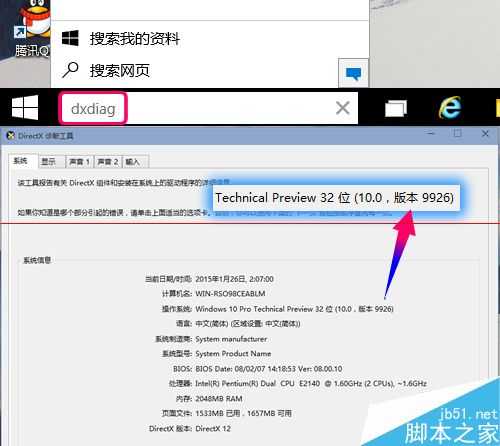Open the Task View button

396,109
